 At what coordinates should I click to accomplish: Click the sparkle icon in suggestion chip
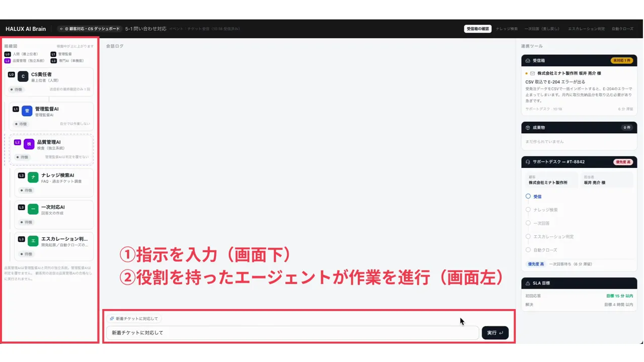[x=112, y=319]
